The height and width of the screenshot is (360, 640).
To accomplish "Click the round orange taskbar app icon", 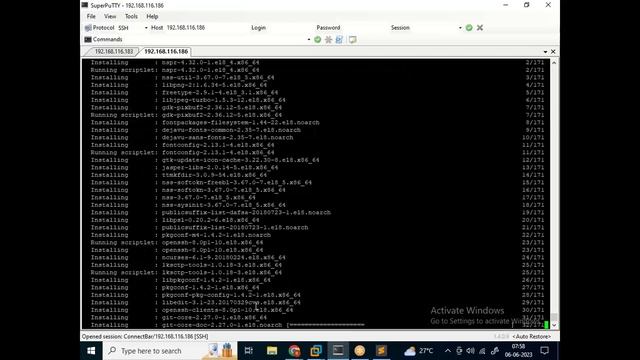I will point(360,351).
